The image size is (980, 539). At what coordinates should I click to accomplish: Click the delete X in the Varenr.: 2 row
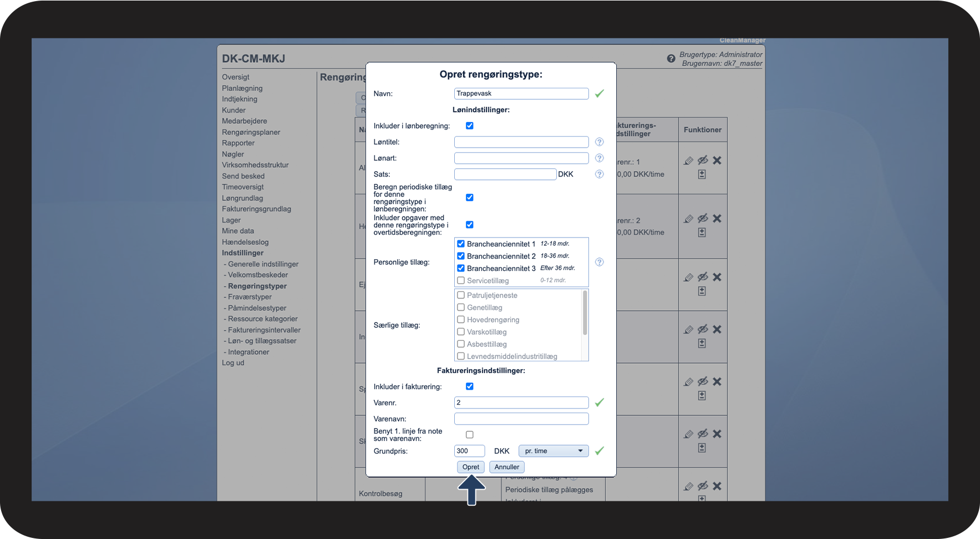[717, 219]
